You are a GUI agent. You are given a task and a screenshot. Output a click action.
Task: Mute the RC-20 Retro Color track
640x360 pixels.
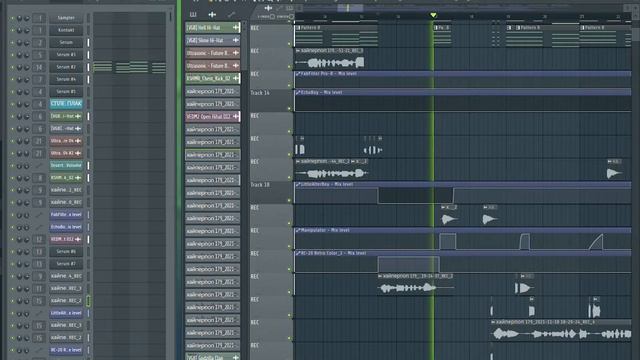pyautogui.click(x=289, y=269)
